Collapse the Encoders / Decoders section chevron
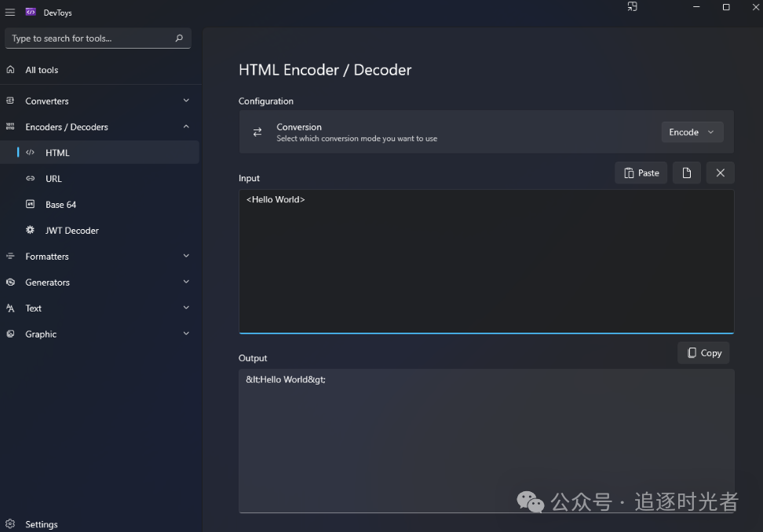The image size is (763, 532). (x=186, y=126)
